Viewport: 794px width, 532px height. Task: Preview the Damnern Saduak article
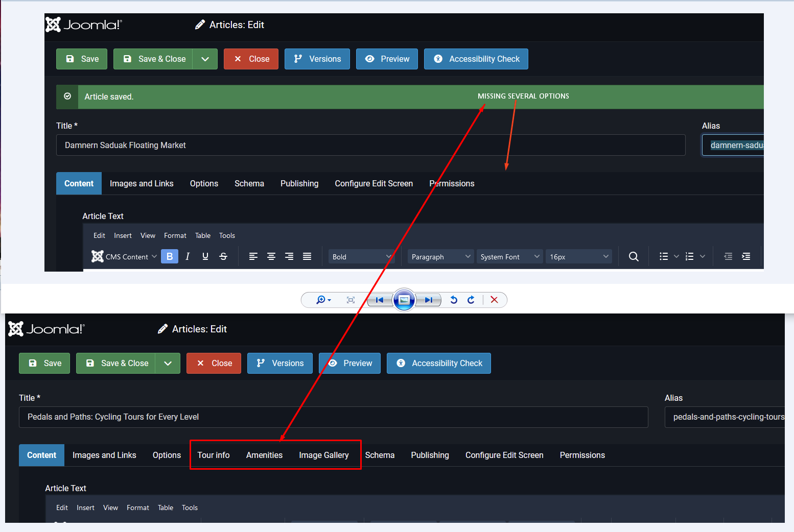[x=387, y=59]
